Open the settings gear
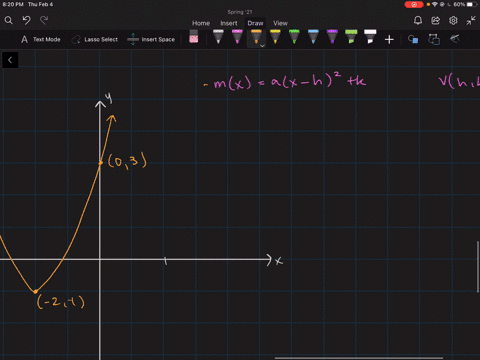 click(x=453, y=21)
